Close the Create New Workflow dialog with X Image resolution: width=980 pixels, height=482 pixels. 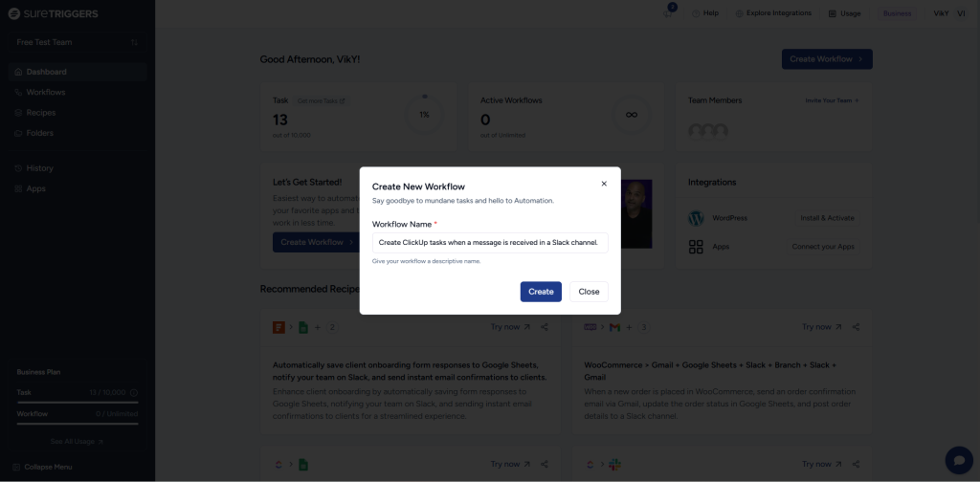(x=604, y=184)
